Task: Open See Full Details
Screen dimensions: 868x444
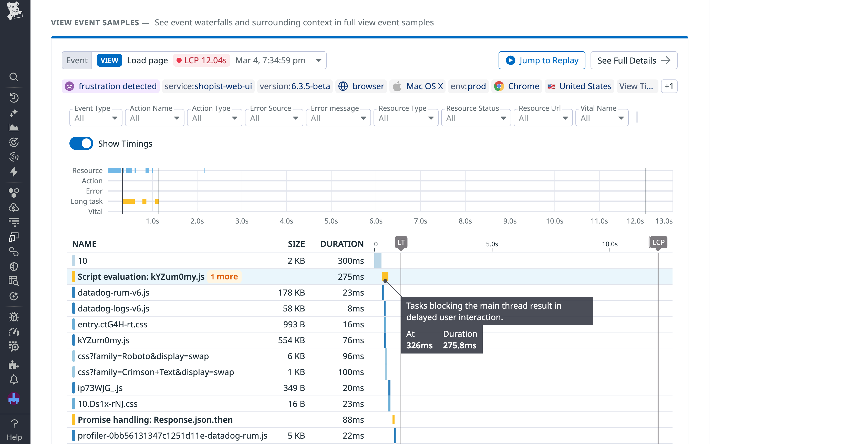Action: pos(634,60)
